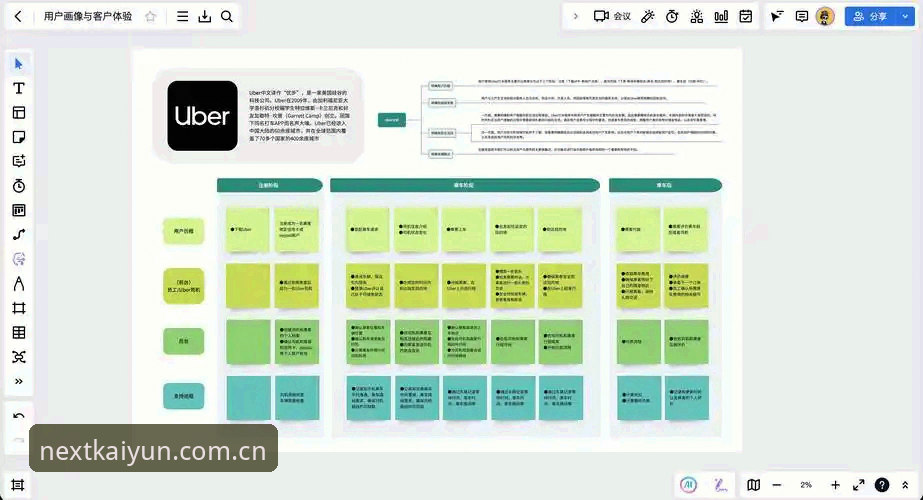Click the blue 分享 share button
Viewport: 923px width, 500px height.
pos(870,16)
